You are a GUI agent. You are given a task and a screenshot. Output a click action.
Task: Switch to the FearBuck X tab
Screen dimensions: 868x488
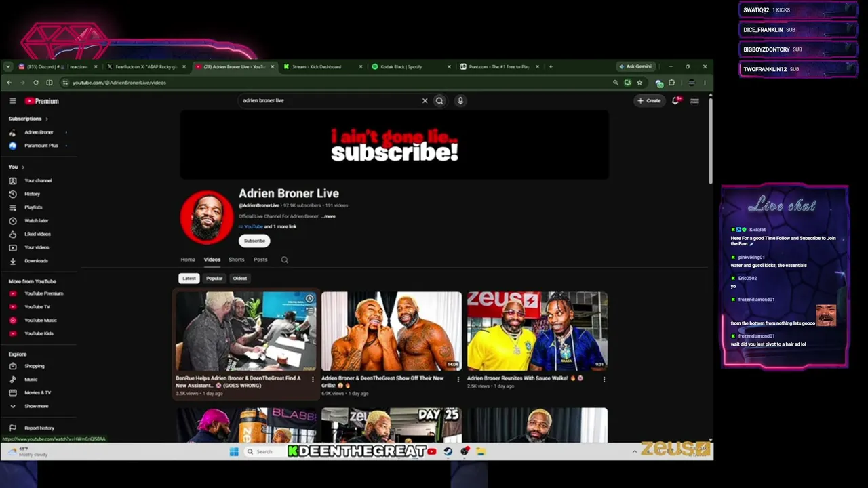145,66
